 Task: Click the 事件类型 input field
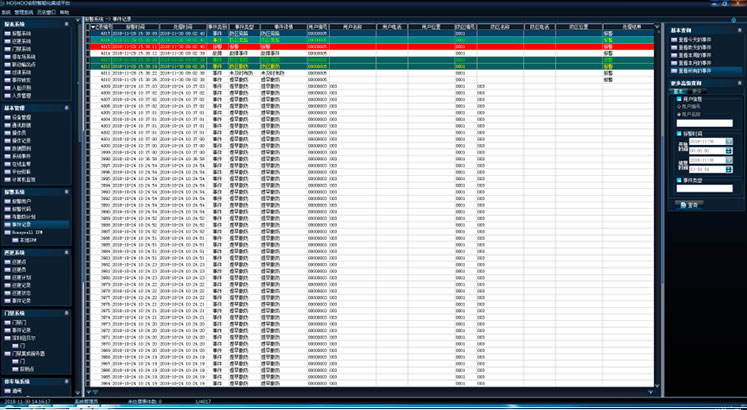click(706, 190)
